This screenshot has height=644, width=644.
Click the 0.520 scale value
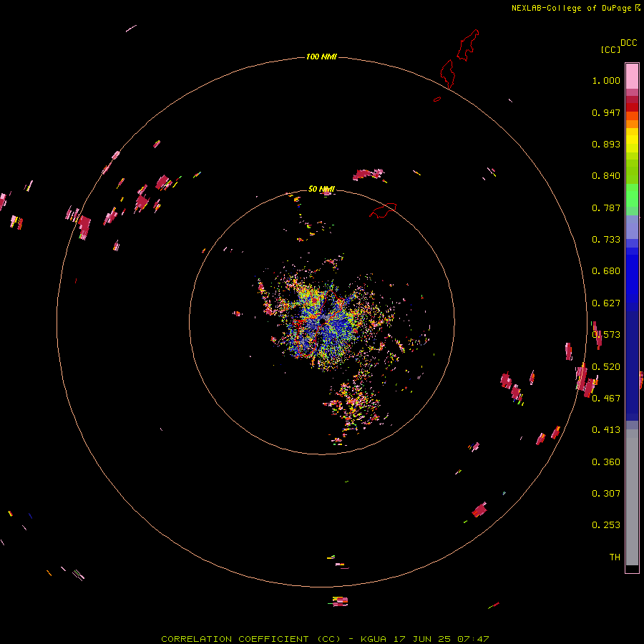[x=606, y=367]
